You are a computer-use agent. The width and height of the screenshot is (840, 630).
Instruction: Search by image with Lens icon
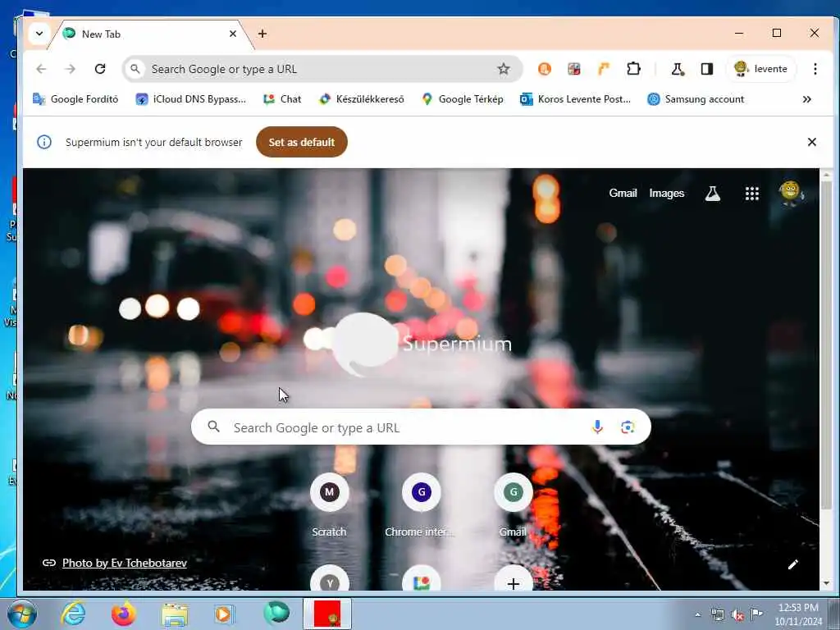point(628,427)
